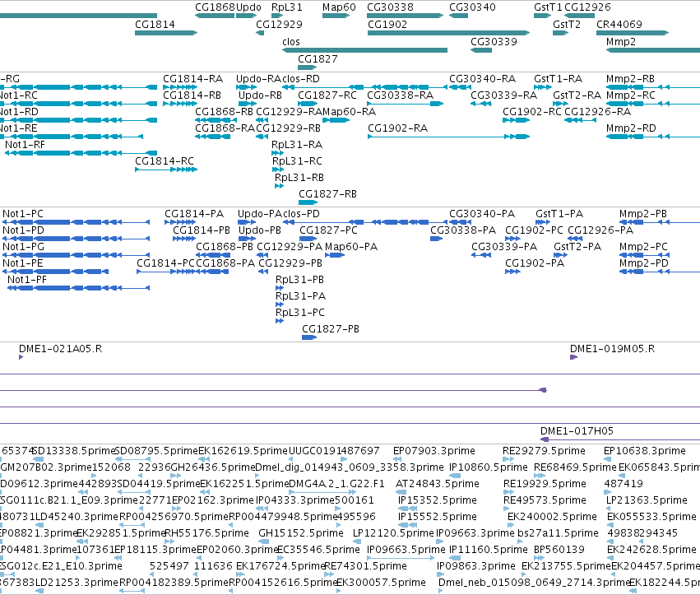The image size is (700, 595).
Task: Open the DME1-019M05.R clone label
Action: tap(613, 349)
